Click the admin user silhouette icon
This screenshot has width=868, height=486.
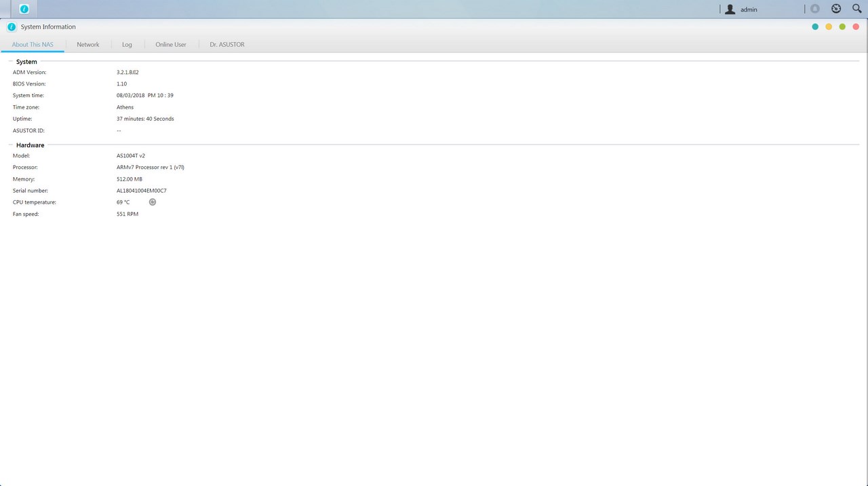coord(730,10)
